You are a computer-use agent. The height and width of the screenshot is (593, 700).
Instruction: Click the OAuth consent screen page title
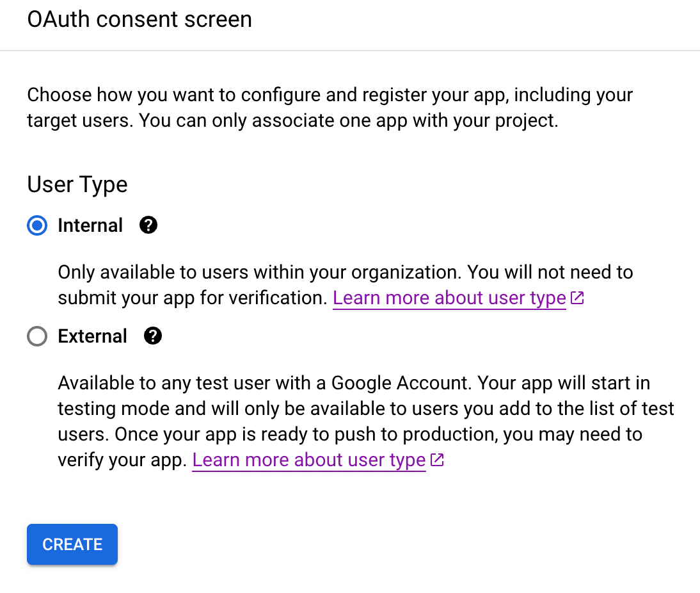tap(139, 20)
